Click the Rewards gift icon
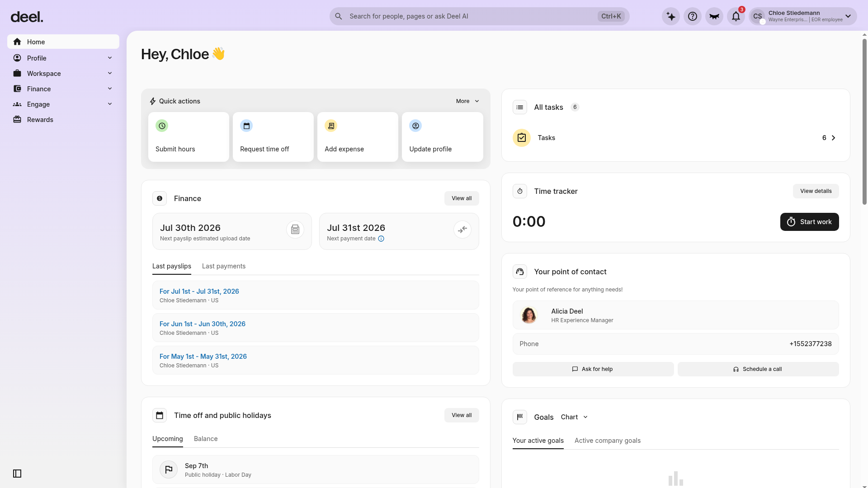This screenshot has height=488, width=868. [17, 119]
